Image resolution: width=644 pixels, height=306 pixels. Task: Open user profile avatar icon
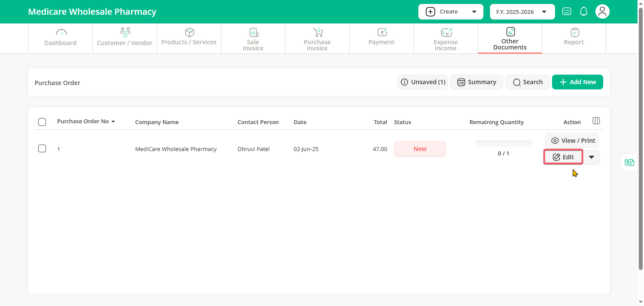[602, 12]
